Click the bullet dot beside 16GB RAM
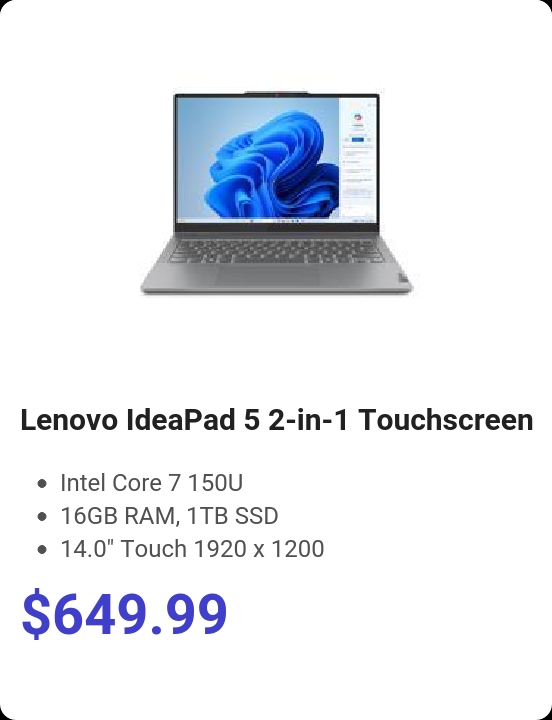Viewport: 552px width, 720px height. [42, 516]
